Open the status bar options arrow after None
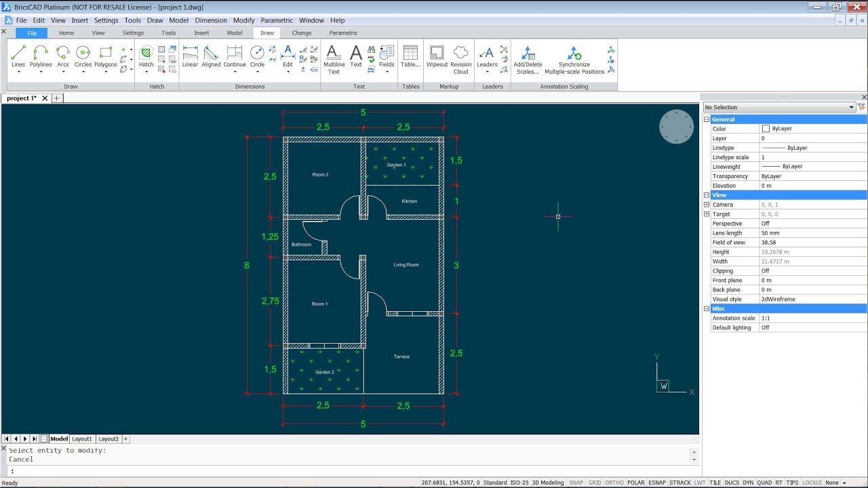 point(844,483)
